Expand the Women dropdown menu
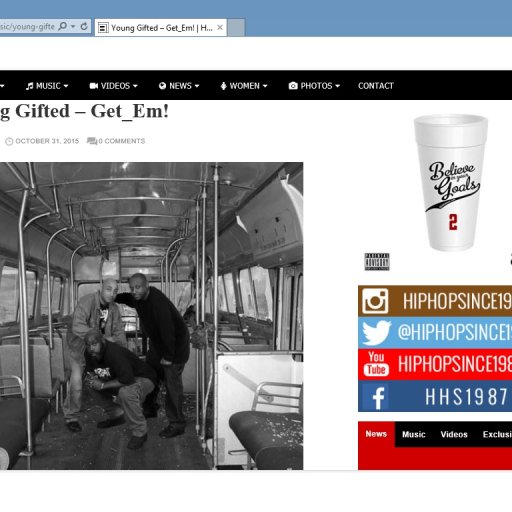The height and width of the screenshot is (512, 512). click(x=244, y=86)
